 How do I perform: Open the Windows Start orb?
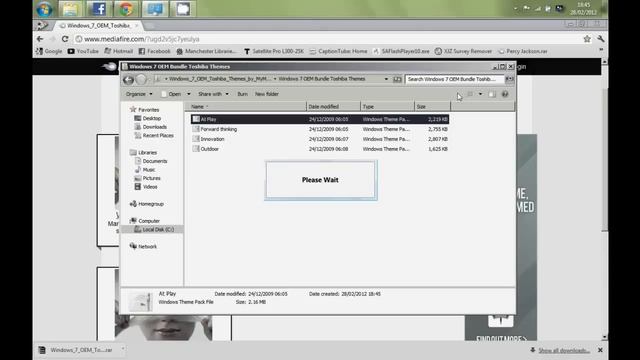(44, 9)
